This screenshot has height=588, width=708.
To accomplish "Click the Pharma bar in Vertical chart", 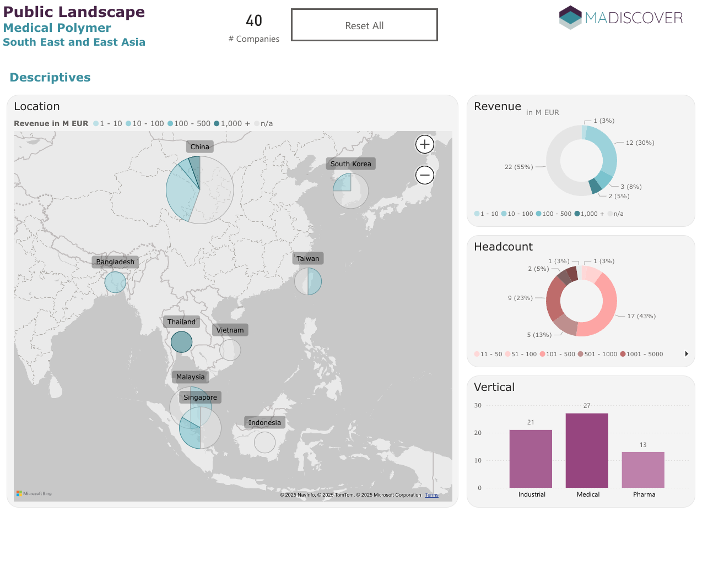I will 643,470.
